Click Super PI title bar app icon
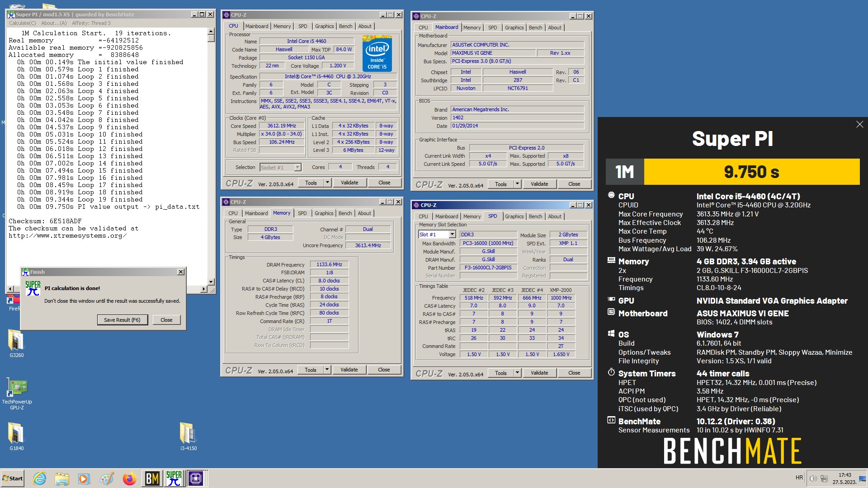Image resolution: width=868 pixels, height=488 pixels. 11,14
